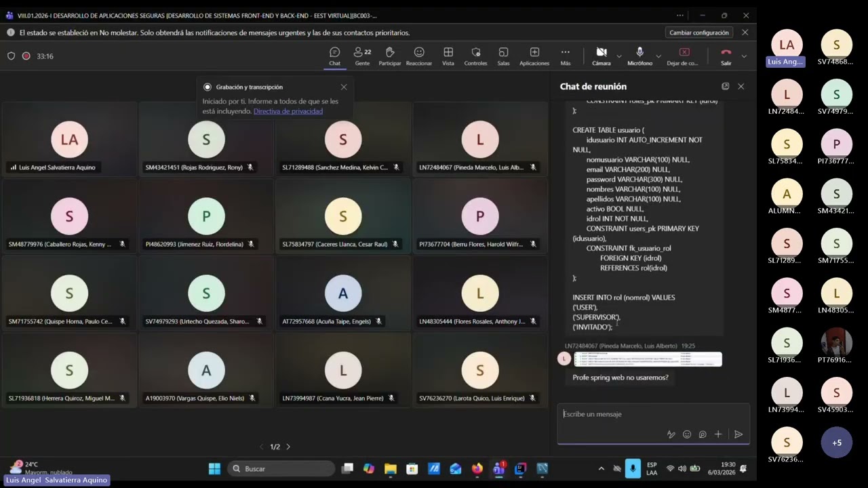Click the plus attachments icon in chat
This screenshot has width=868, height=488.
718,434
